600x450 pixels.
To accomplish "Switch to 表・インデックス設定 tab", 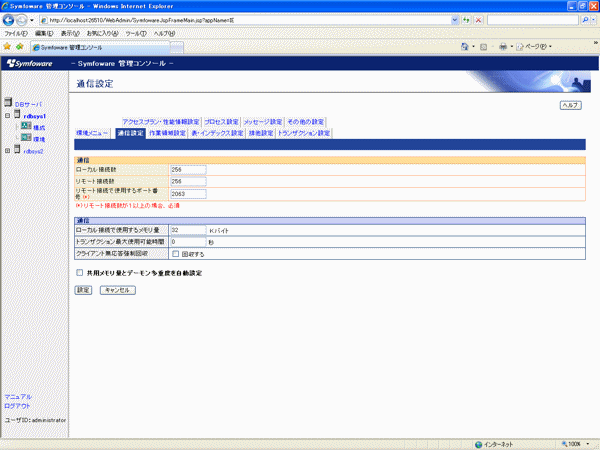I will (217, 133).
